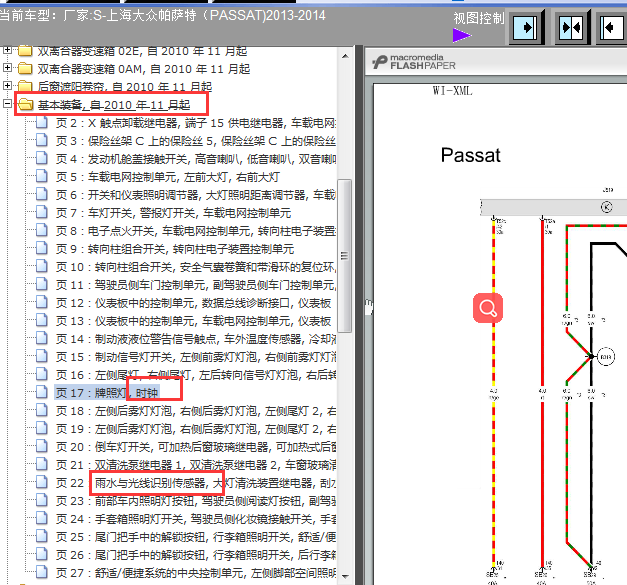627x585 pixels.
Task: Click tree panel scroll up arrow
Action: coord(345,56)
